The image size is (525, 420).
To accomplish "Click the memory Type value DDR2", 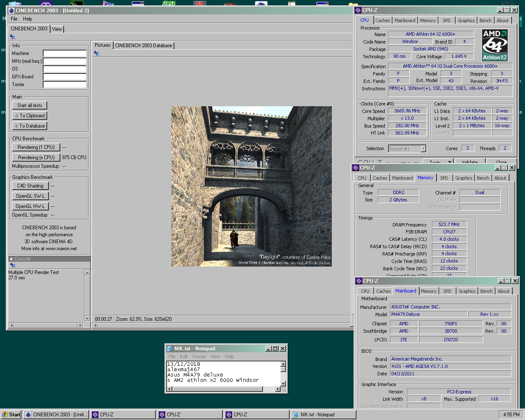I will tap(398, 192).
